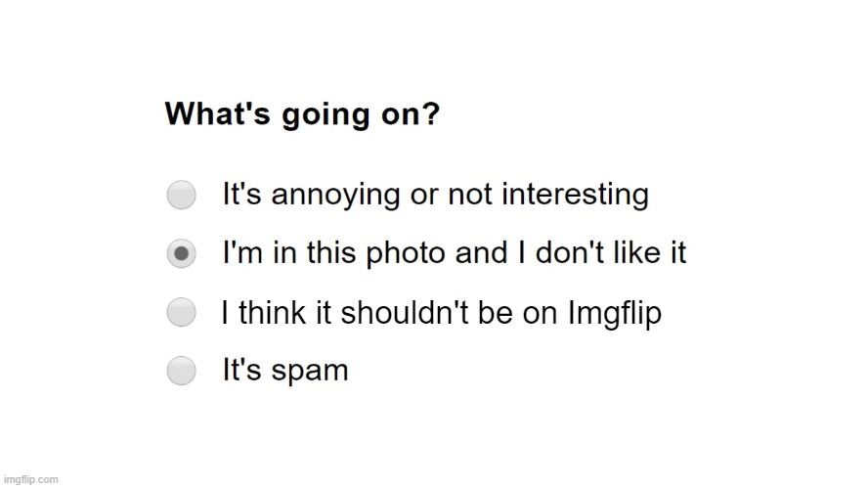868x488 pixels.
Task: Click the word "Imgflip" in the third option
Action: 615,314
